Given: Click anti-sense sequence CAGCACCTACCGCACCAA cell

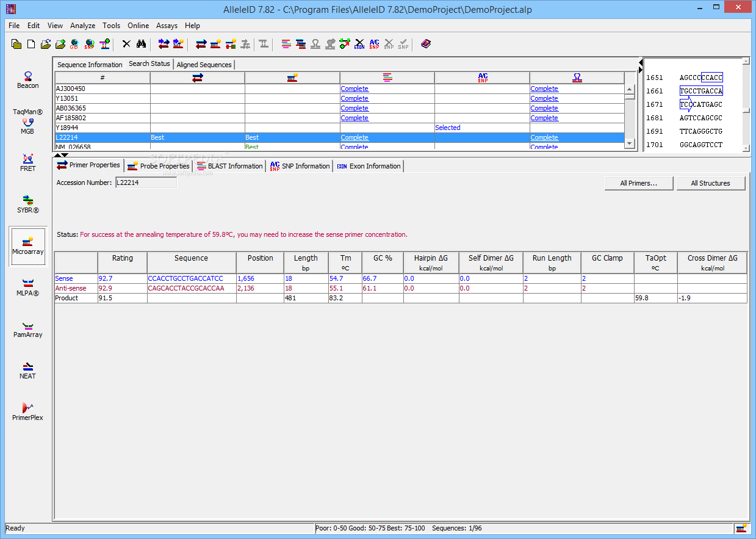Looking at the screenshot, I should click(x=191, y=288).
